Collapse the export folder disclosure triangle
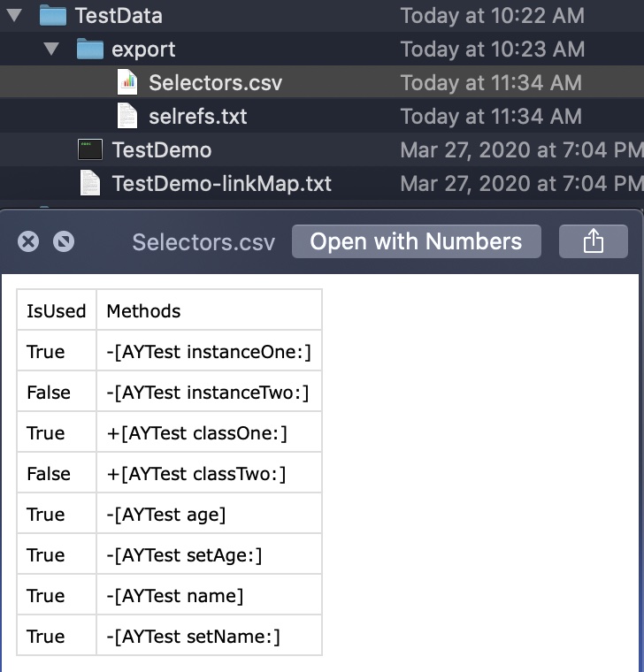 pos(51,49)
